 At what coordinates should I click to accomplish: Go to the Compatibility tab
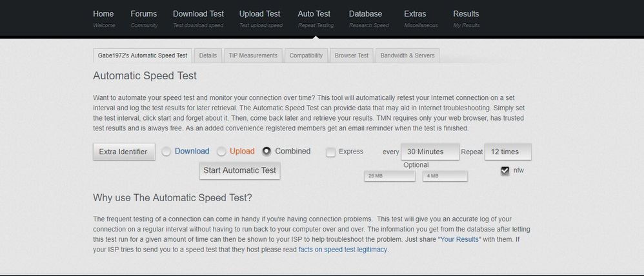click(x=306, y=55)
